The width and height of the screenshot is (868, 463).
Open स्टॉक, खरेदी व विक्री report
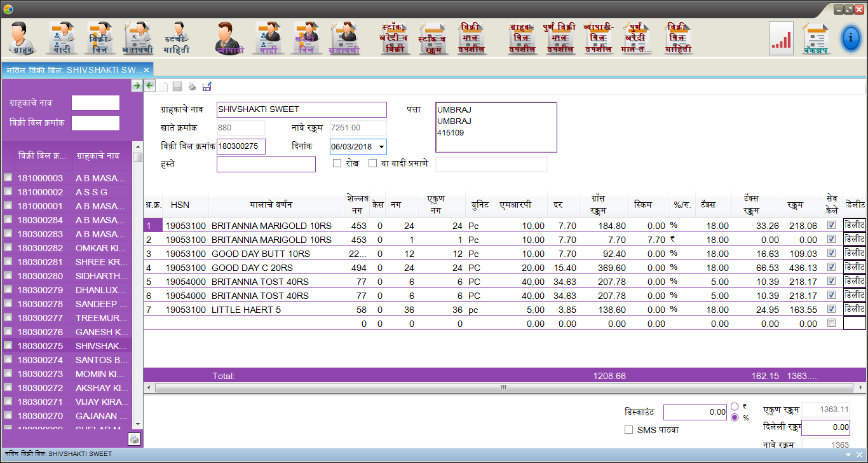(394, 38)
